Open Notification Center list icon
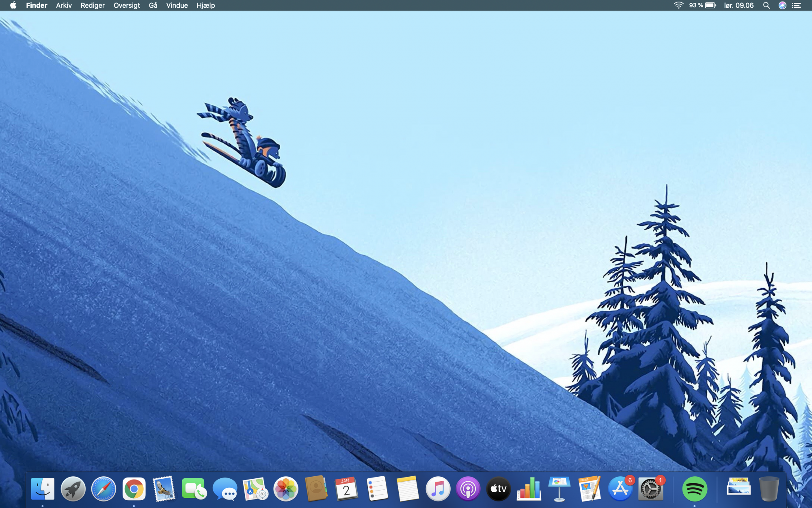Viewport: 812px width, 508px height. [x=797, y=5]
